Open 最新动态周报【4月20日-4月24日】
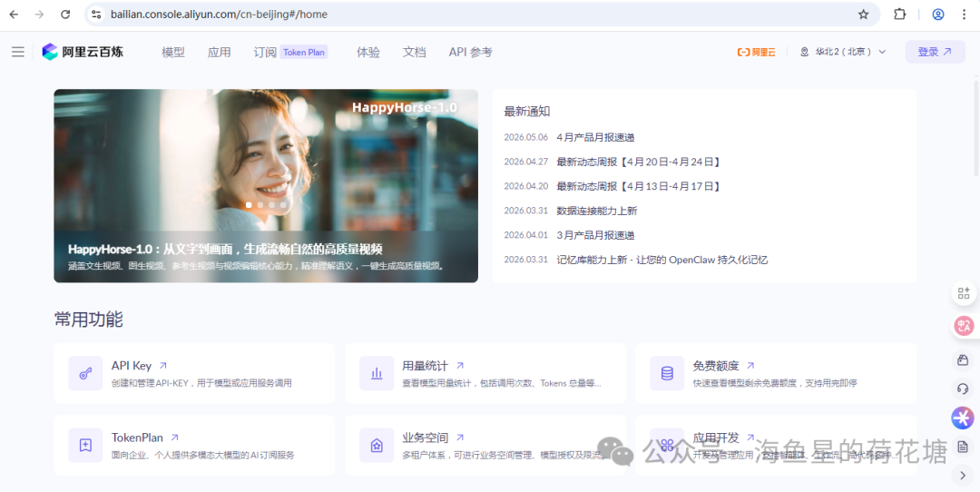The width and height of the screenshot is (980, 492). tap(640, 162)
